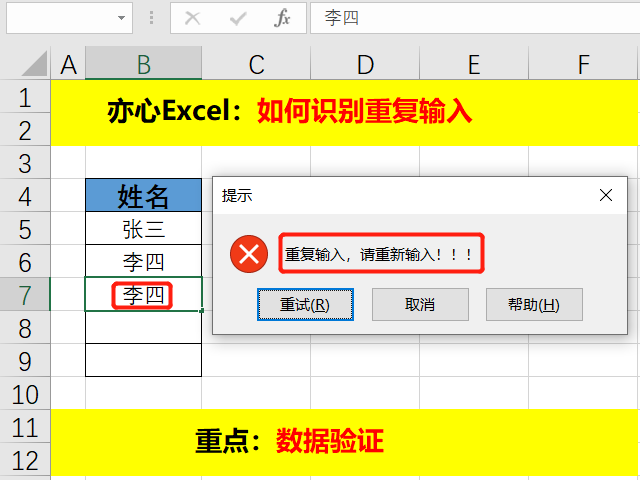Select row 6 header
This screenshot has width=640, height=480.
pyautogui.click(x=25, y=261)
